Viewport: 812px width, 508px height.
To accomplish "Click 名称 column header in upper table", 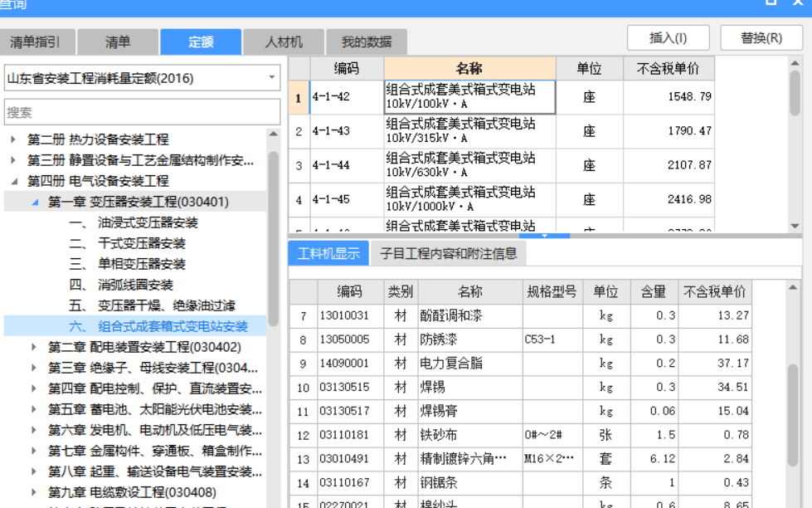I will coord(469,68).
